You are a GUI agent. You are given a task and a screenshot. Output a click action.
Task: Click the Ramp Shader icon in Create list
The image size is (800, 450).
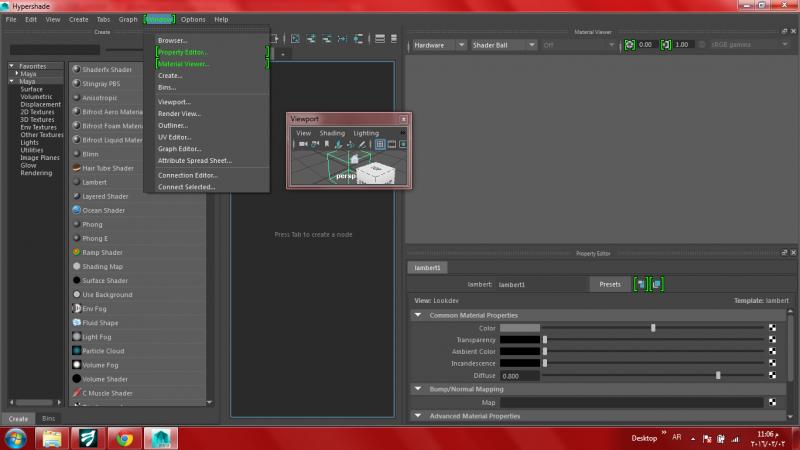(77, 252)
